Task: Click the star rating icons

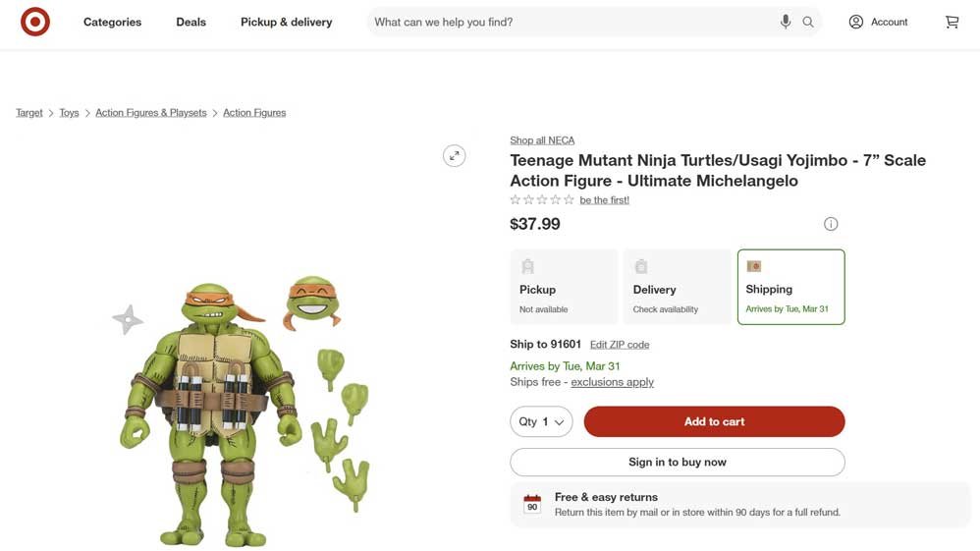Action: [x=542, y=200]
